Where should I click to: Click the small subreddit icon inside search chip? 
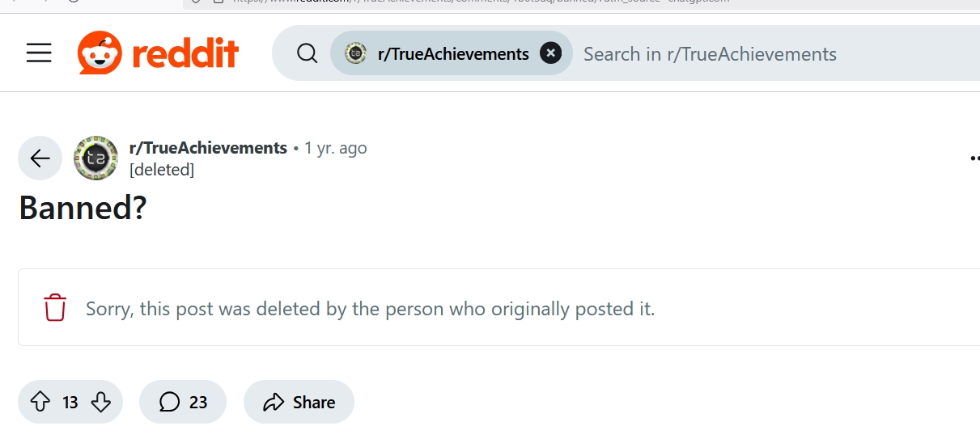355,53
